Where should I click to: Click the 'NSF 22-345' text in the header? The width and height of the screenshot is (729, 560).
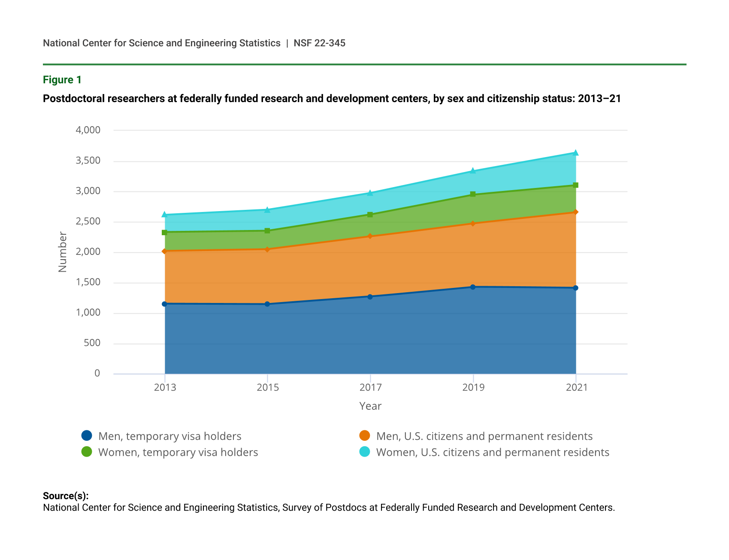319,43
